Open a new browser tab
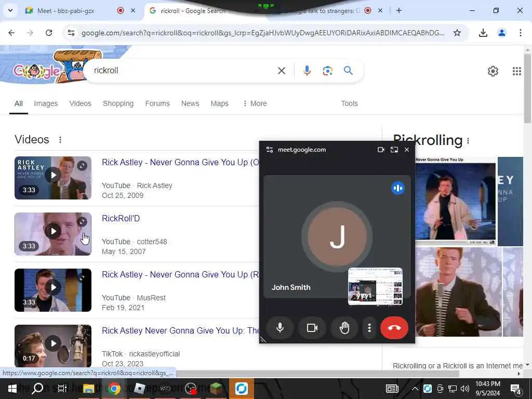 (399, 10)
